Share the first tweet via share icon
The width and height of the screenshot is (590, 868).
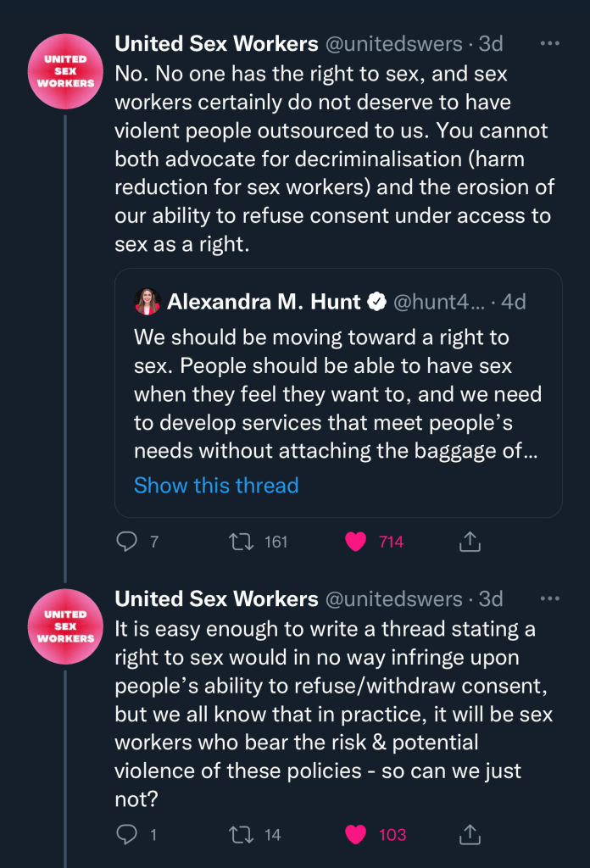coord(470,542)
